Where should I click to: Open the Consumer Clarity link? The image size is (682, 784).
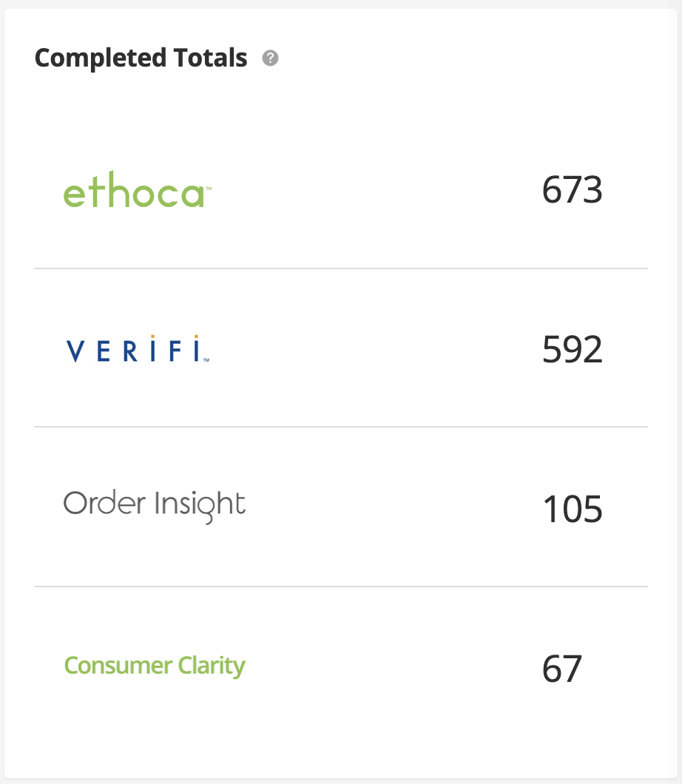click(155, 666)
